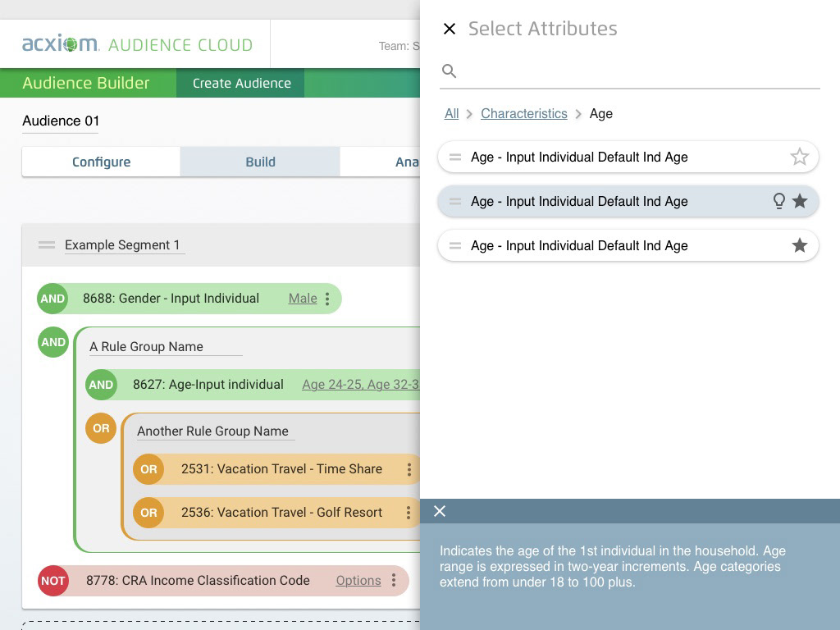Click the search magnifier icon
The height and width of the screenshot is (630, 840).
click(449, 71)
